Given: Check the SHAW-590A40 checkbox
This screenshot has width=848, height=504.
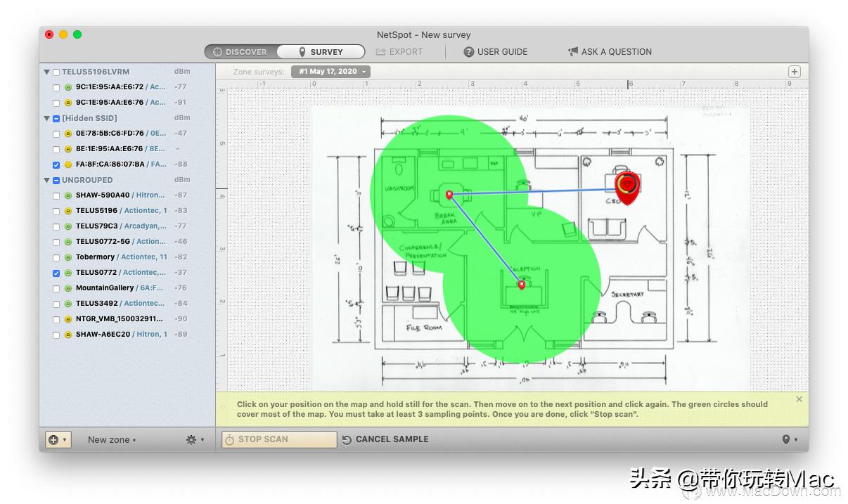Looking at the screenshot, I should pyautogui.click(x=56, y=195).
